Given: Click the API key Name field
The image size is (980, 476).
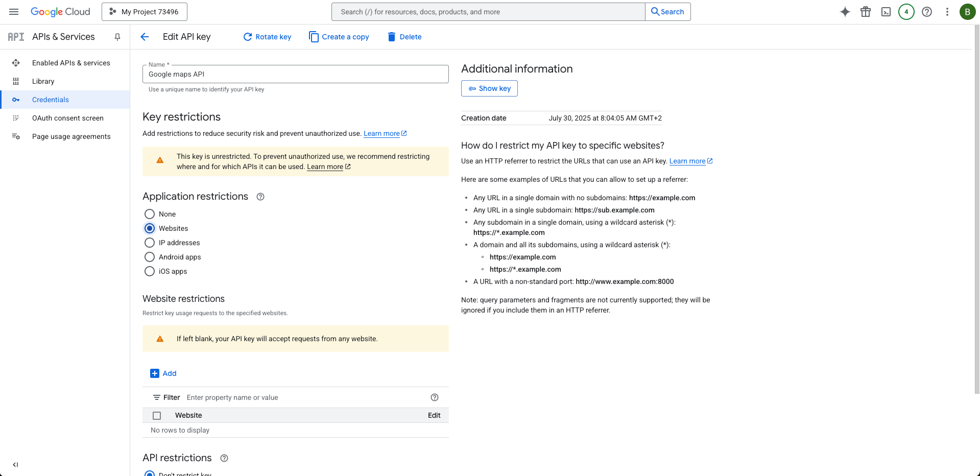Looking at the screenshot, I should tap(295, 74).
